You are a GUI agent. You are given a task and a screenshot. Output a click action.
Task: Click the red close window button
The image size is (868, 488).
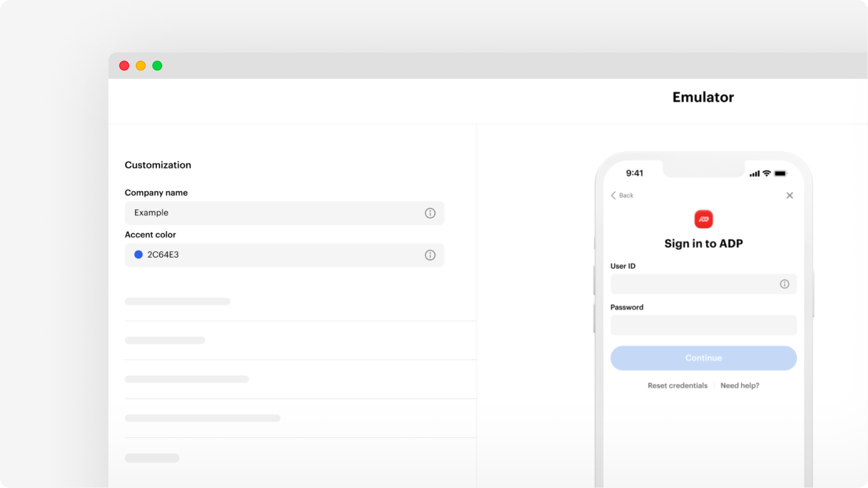[124, 66]
